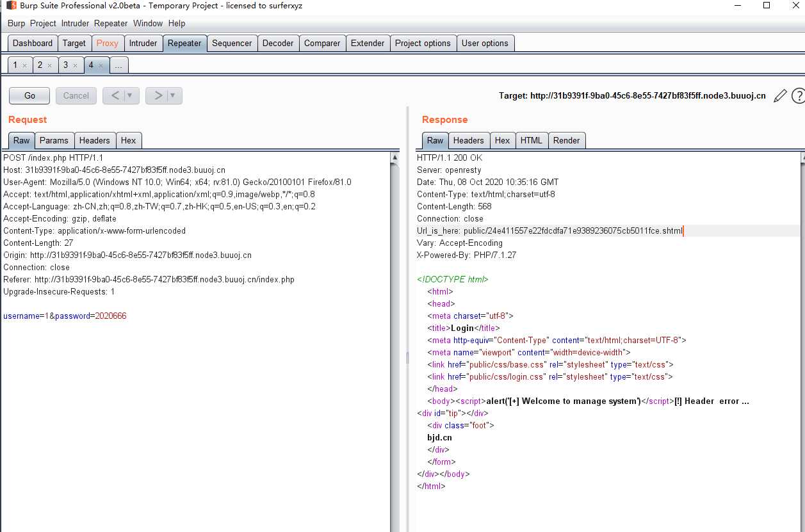Screen dimensions: 805x532
Task: Select Repeater sub-tab 4
Action: click(x=91, y=65)
